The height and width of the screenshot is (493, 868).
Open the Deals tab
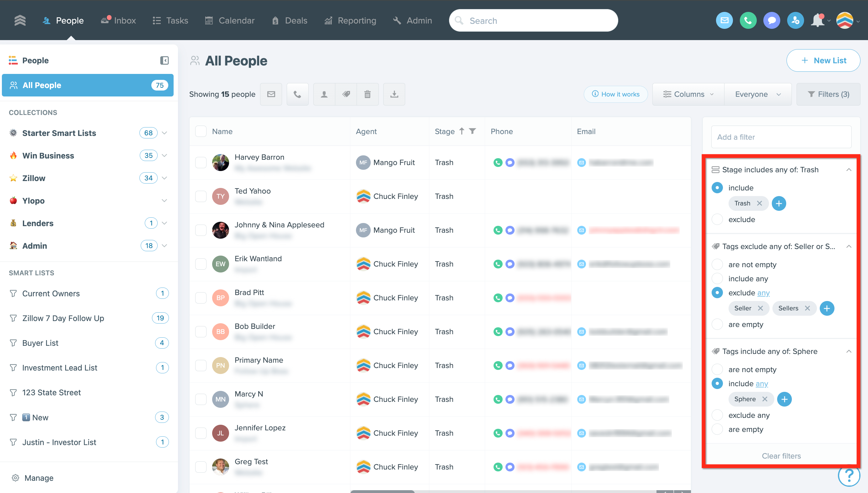(x=289, y=21)
